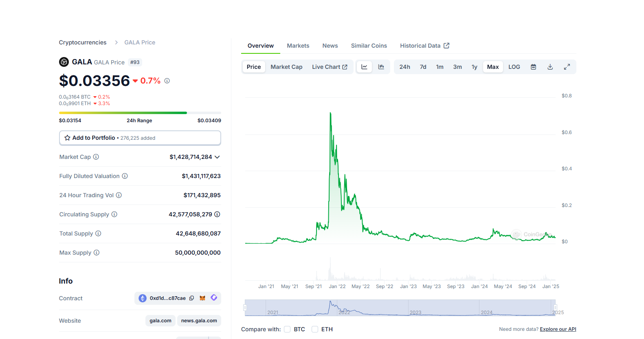Viewport: 644px width, 339px height.
Task: Toggle LOG scale on chart
Action: (x=514, y=67)
